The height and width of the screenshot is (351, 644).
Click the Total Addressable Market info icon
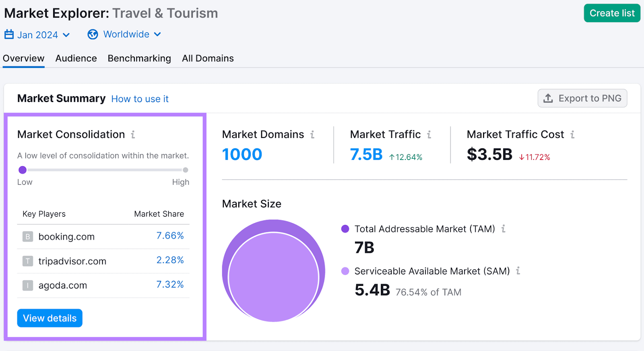pos(503,229)
